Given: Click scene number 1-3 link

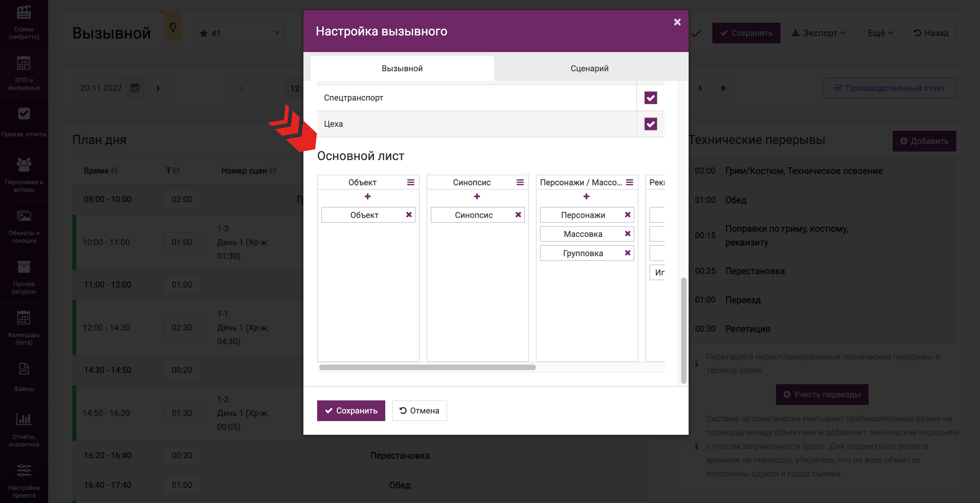Looking at the screenshot, I should pyautogui.click(x=223, y=229).
